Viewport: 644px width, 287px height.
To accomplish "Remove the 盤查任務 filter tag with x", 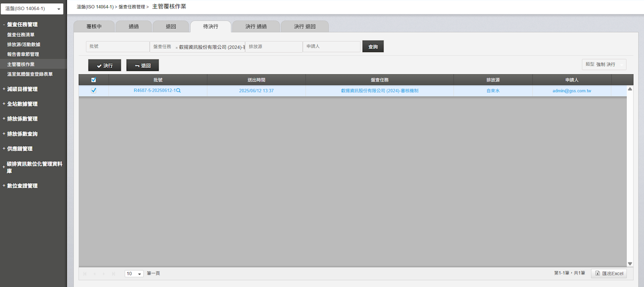I will (176, 47).
